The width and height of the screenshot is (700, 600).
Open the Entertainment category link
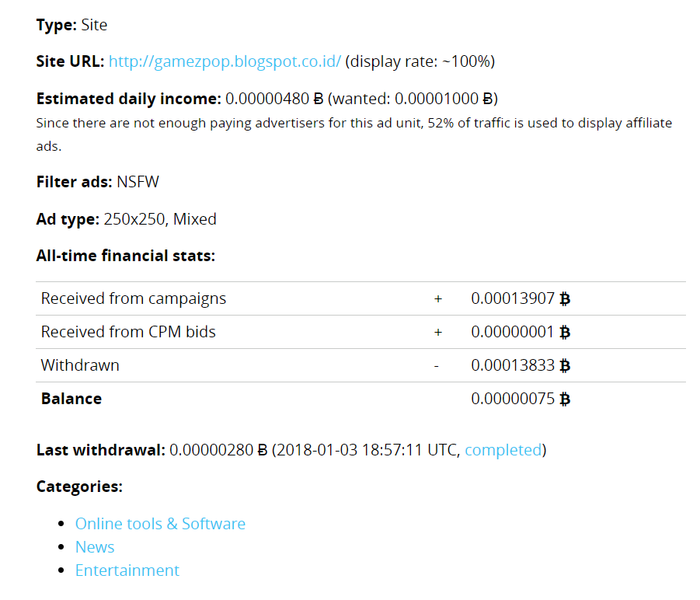[x=127, y=570]
